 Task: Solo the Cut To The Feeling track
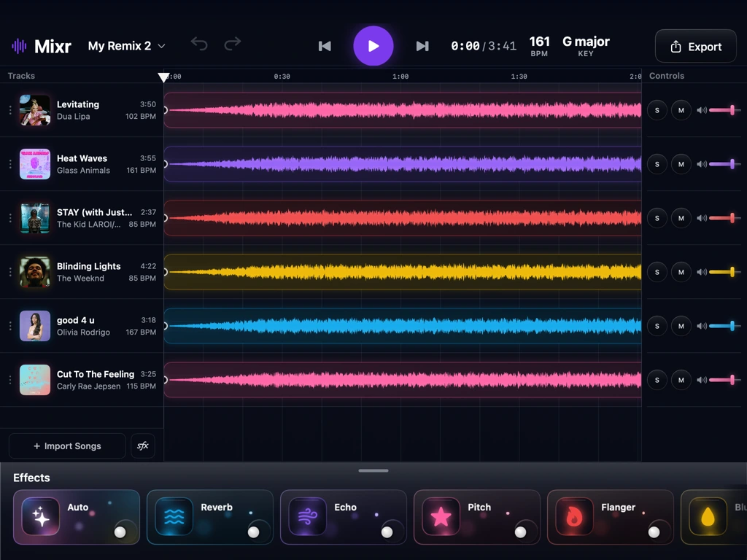tap(657, 380)
